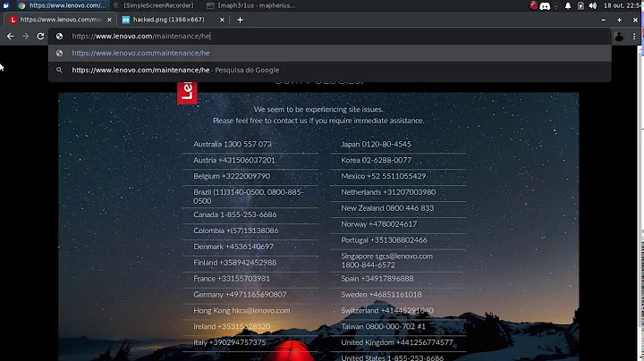Click the Belgium +3222009790 entry
The image size is (644, 361).
click(x=232, y=176)
